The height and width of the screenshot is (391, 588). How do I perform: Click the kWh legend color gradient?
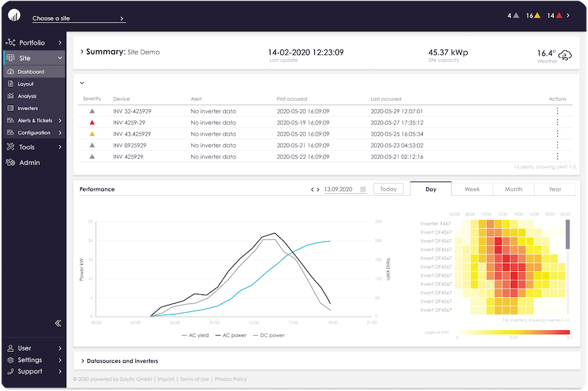click(514, 332)
